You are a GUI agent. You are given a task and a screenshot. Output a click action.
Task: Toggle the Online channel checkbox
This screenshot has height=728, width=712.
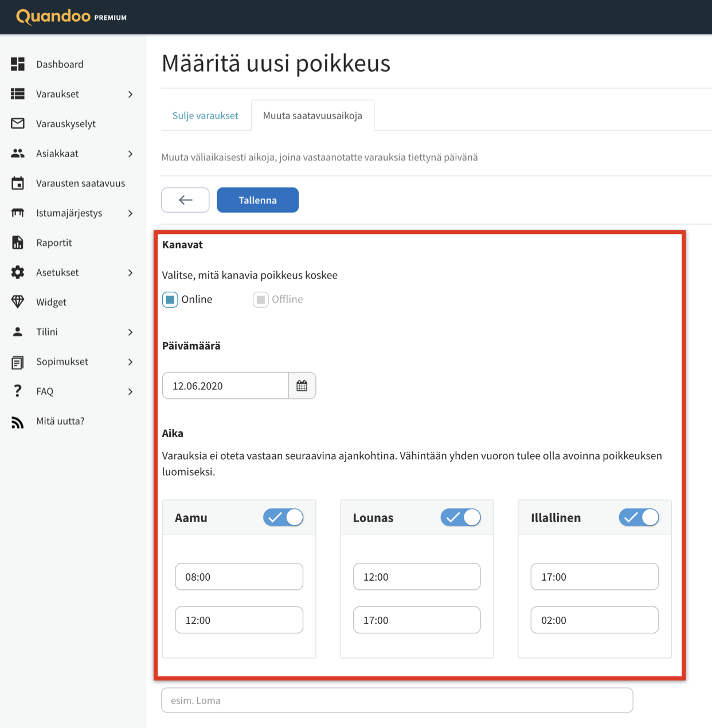(170, 299)
